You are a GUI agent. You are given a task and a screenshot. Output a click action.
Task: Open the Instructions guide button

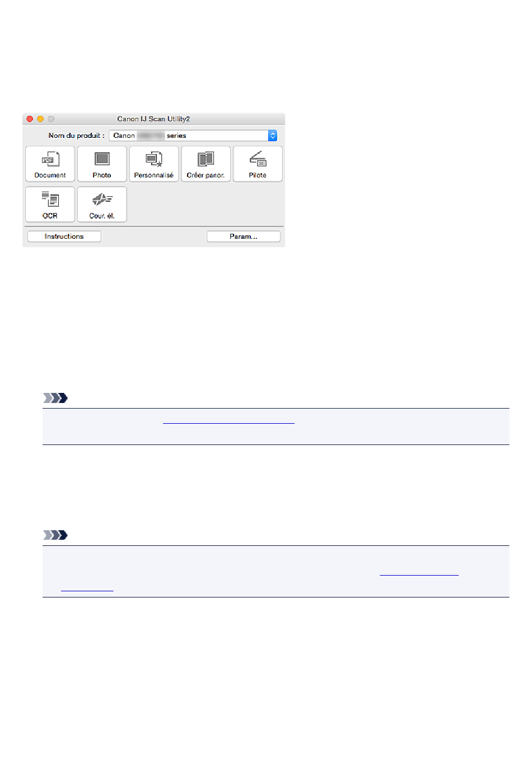click(x=64, y=237)
